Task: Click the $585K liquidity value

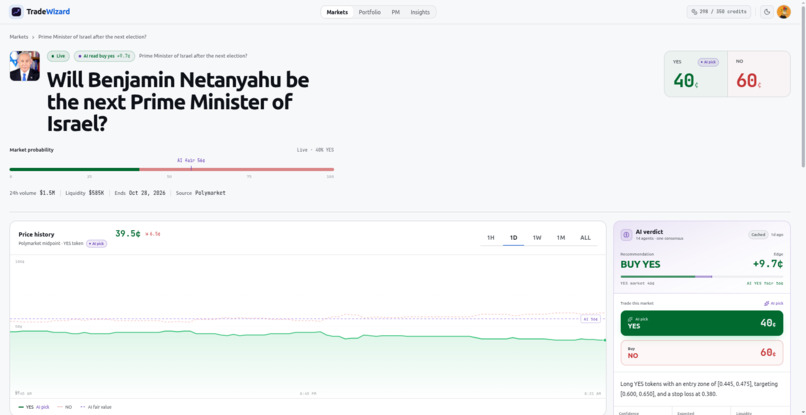Action: (x=96, y=193)
